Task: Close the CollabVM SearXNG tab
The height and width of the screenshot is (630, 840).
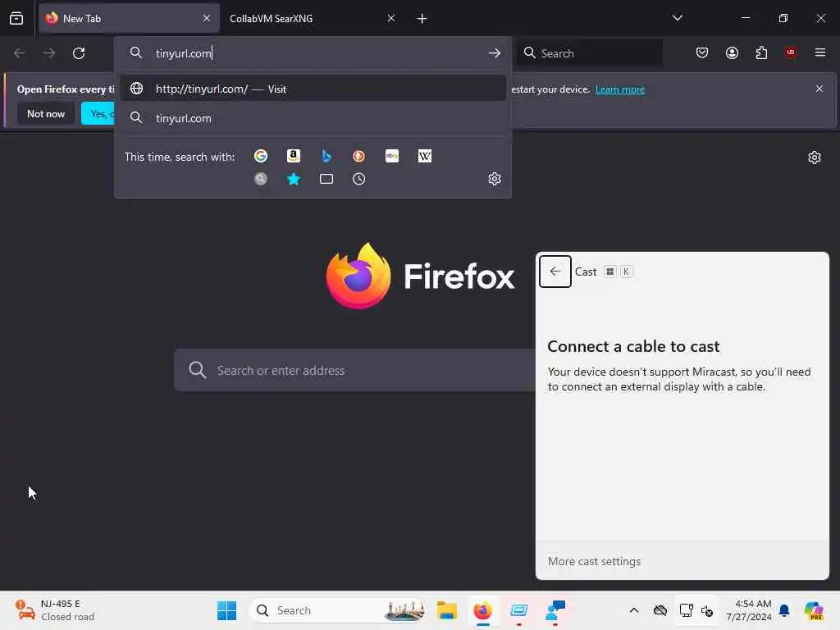Action: tap(391, 18)
